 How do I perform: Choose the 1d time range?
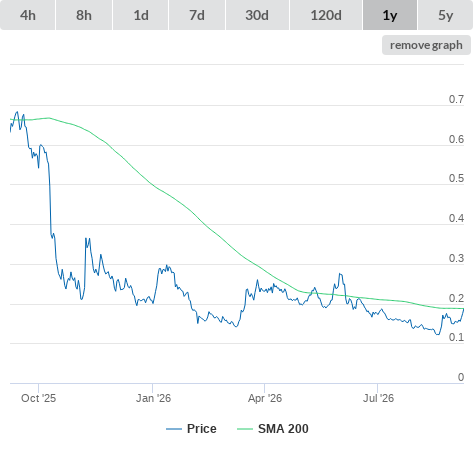click(x=141, y=15)
